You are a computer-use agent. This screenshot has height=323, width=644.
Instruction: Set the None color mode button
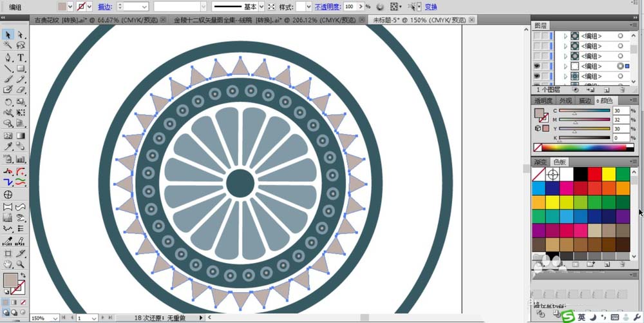[23, 302]
